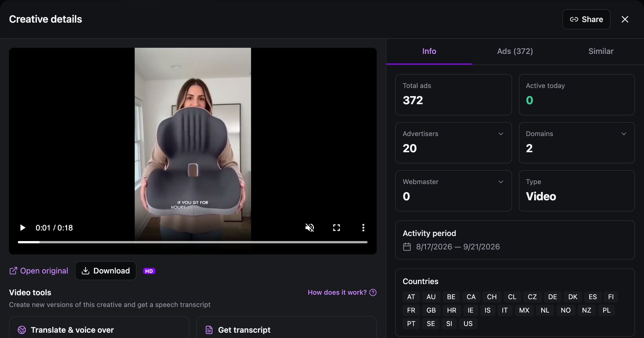Unmute the video audio
The width and height of the screenshot is (644, 338).
(x=310, y=228)
